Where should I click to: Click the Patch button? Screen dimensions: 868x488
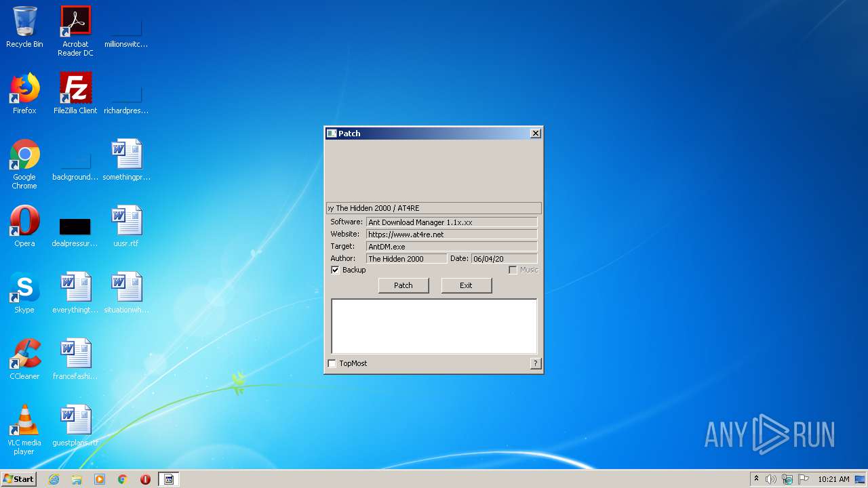click(x=403, y=285)
